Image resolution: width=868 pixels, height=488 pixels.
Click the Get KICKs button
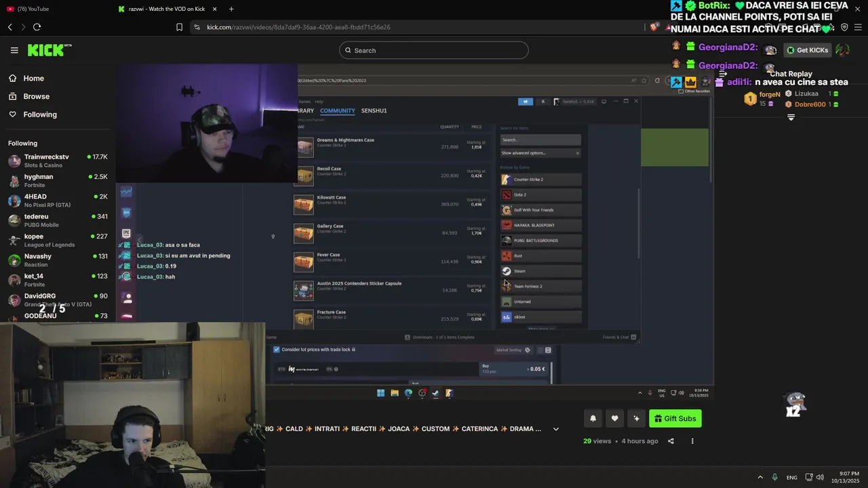click(x=806, y=50)
